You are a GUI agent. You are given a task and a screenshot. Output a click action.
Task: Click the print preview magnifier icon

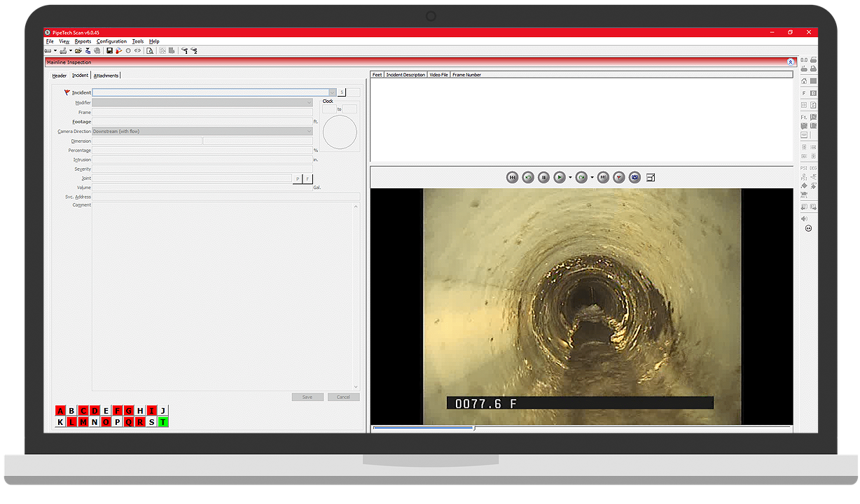point(150,50)
